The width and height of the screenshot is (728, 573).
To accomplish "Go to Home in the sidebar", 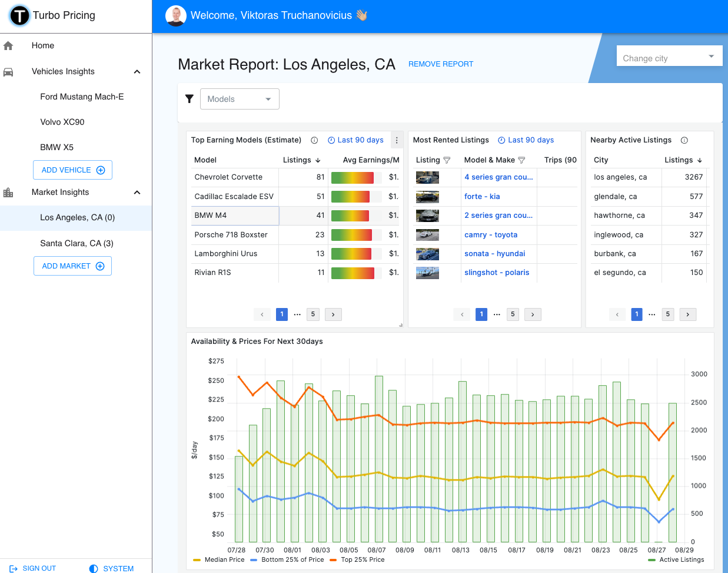I will [43, 45].
